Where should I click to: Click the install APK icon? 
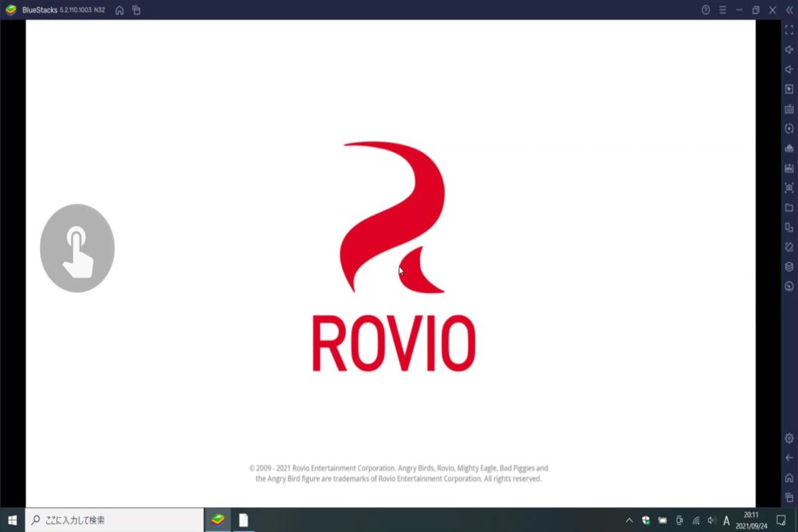789,168
